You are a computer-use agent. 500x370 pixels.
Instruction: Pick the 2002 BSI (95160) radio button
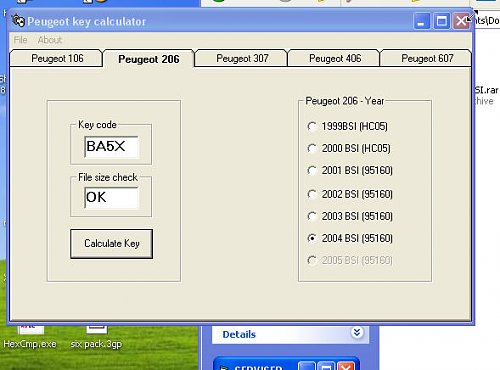tap(312, 194)
